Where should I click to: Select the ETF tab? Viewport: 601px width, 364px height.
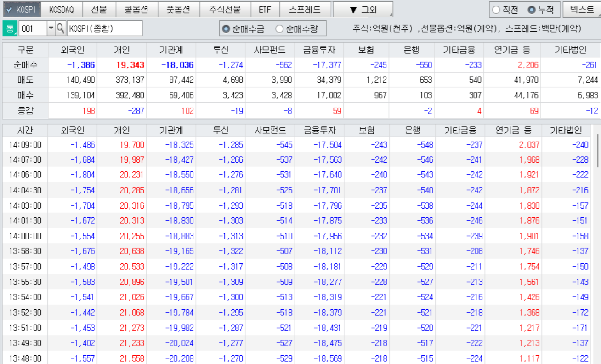tap(265, 9)
